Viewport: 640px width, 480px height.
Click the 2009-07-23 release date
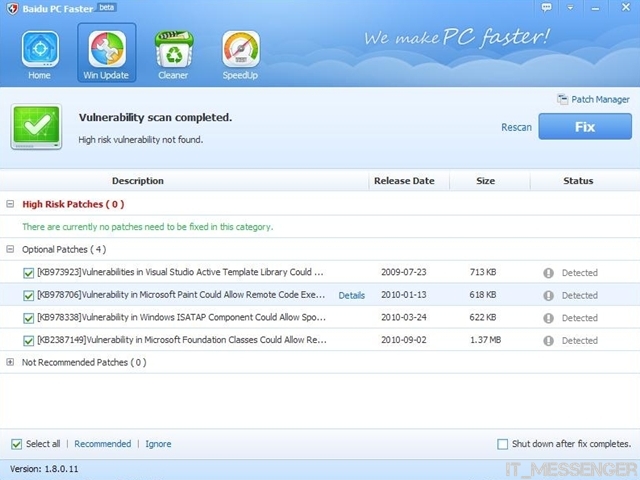(404, 272)
